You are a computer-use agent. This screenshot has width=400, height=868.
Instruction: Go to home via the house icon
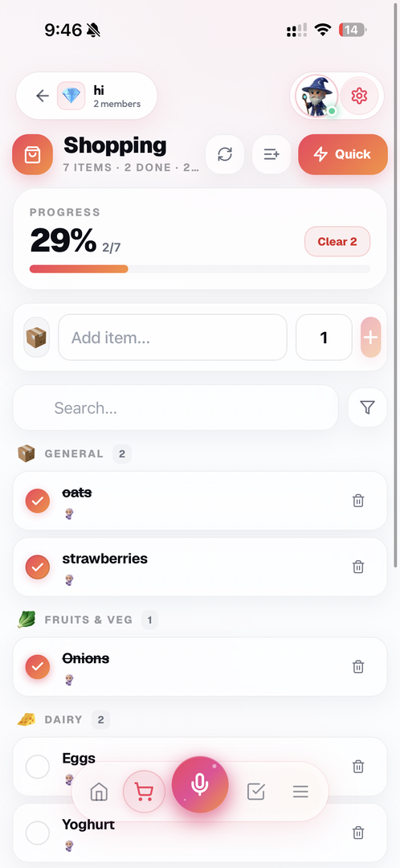click(99, 792)
